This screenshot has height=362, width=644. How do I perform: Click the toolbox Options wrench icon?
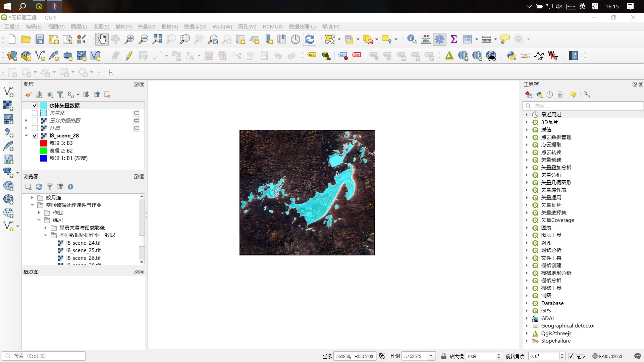(587, 95)
